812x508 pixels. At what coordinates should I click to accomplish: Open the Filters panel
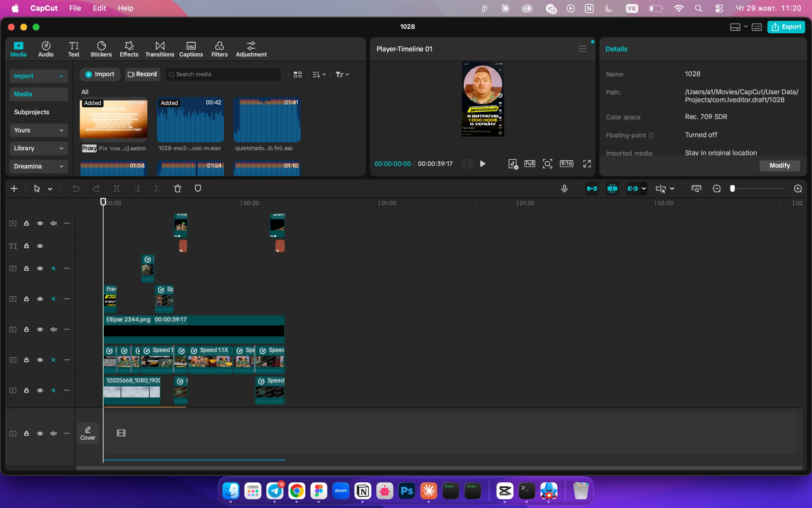[219, 49]
